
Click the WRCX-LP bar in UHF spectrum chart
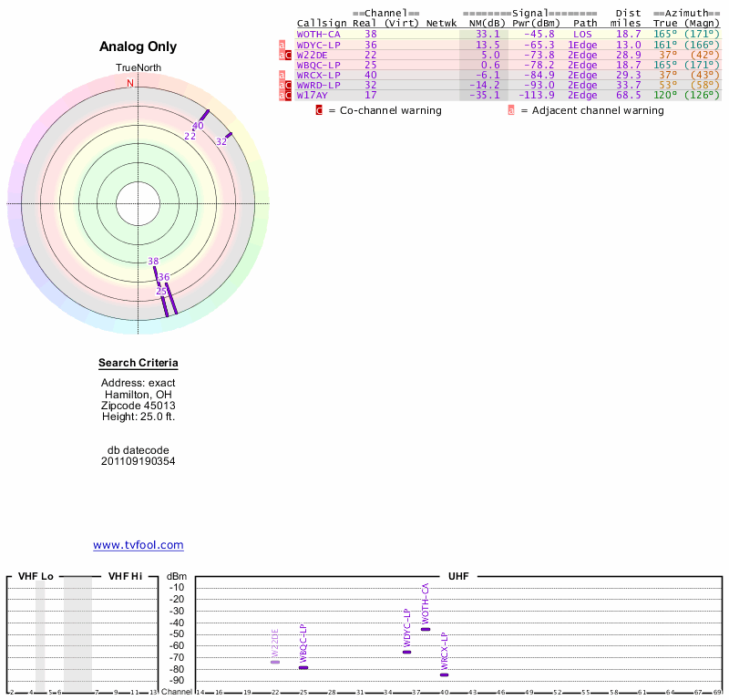point(445,674)
